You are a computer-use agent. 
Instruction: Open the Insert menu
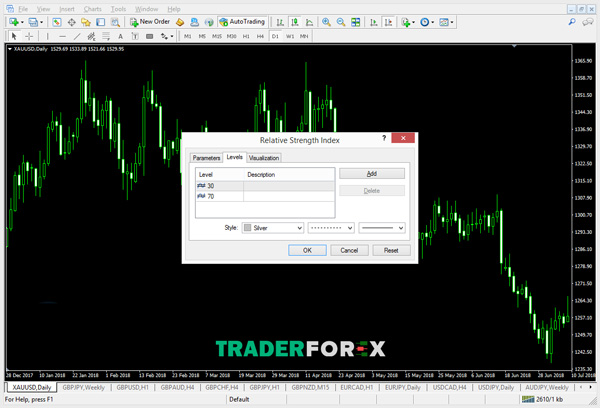67,9
